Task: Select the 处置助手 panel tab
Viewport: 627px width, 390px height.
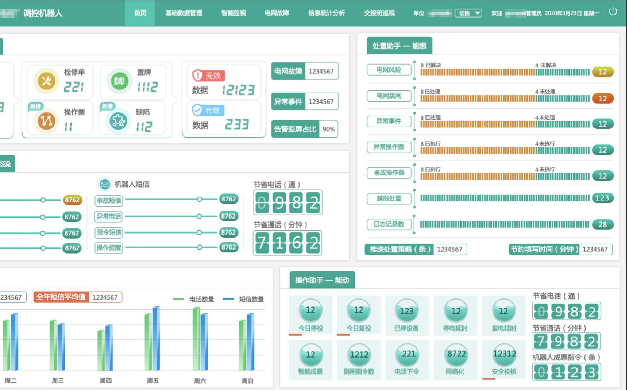Action: click(399, 46)
